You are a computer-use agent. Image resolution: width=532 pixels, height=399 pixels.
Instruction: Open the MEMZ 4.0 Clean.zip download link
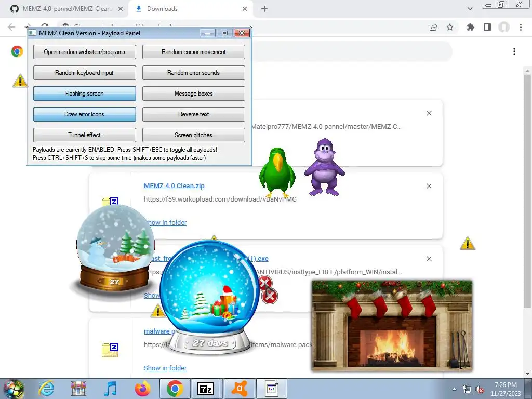(x=174, y=185)
